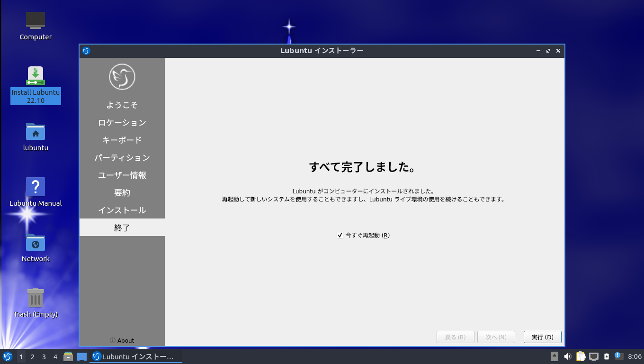This screenshot has height=364, width=644.
Task: Click the show desktop taskbar icon
Action: (x=82, y=356)
